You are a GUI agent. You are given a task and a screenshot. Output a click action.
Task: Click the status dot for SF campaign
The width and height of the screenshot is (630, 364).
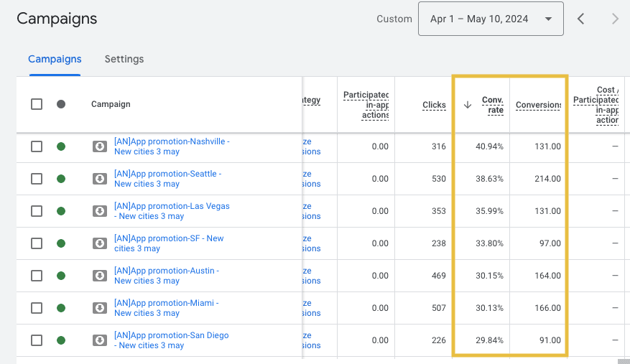coord(61,243)
